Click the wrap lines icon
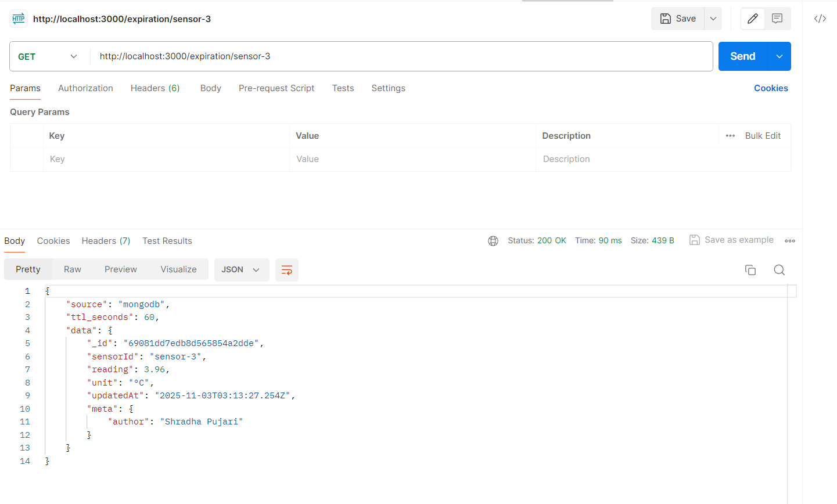This screenshot has height=504, width=837. (286, 270)
